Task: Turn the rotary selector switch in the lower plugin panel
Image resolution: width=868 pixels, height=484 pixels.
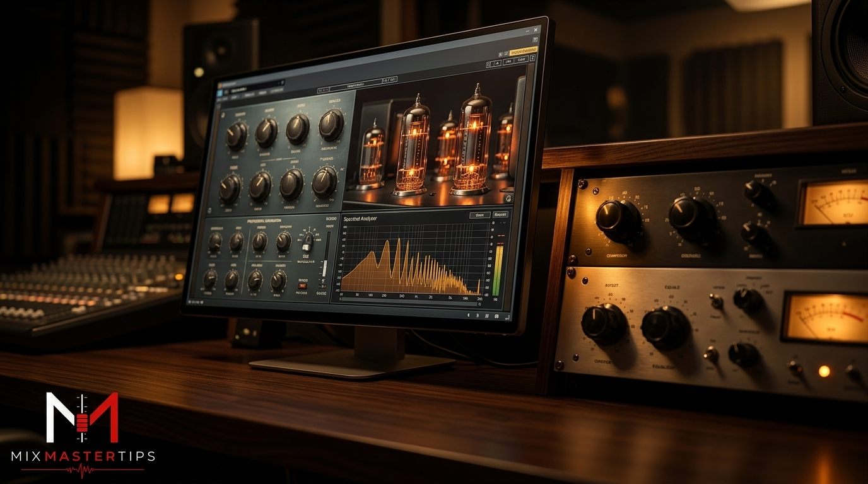Action: point(307,241)
